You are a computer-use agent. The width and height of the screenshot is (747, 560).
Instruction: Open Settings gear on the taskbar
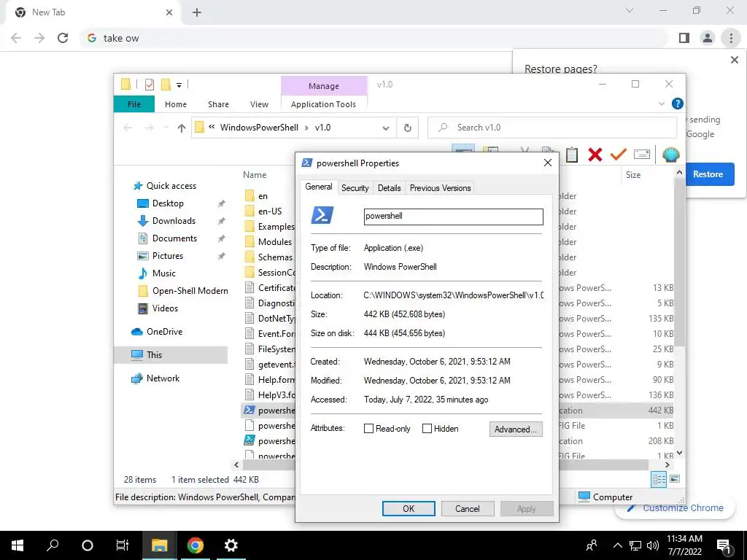point(231,545)
